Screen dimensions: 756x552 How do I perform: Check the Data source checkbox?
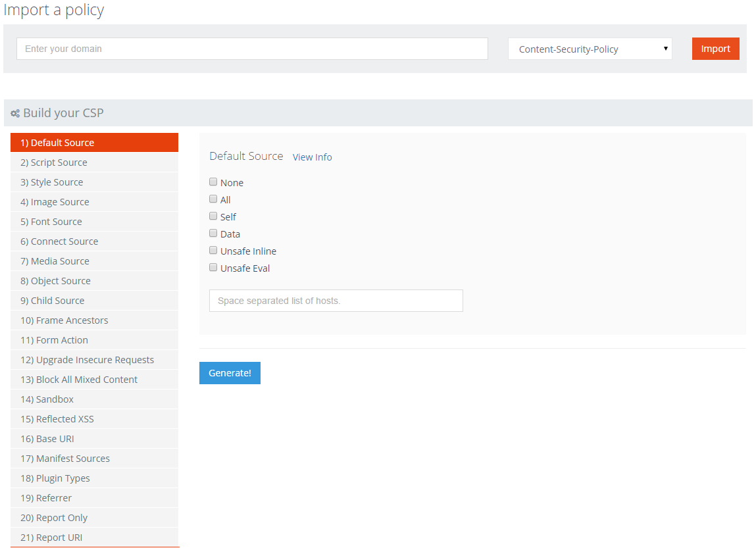click(x=213, y=234)
